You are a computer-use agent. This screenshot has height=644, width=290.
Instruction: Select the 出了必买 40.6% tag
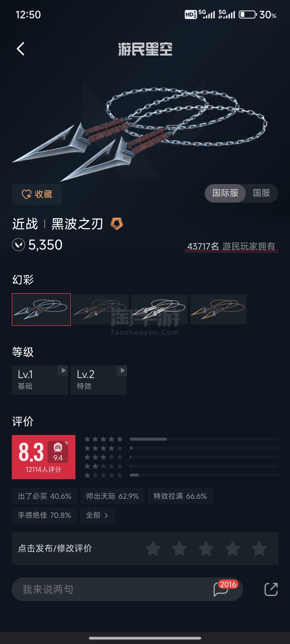[x=44, y=496]
